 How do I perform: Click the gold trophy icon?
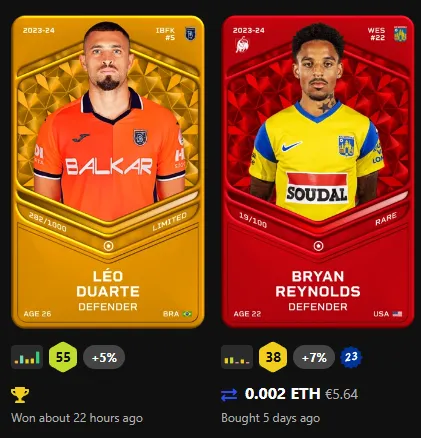point(20,395)
